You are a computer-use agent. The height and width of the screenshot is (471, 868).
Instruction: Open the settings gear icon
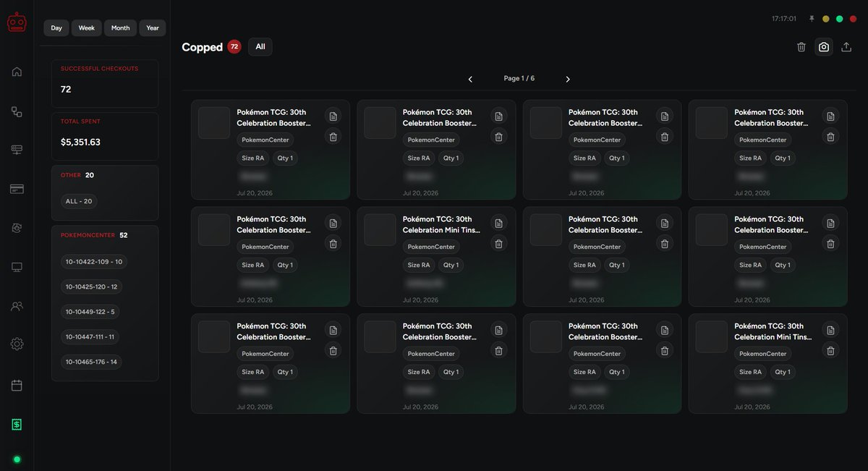pyautogui.click(x=17, y=344)
